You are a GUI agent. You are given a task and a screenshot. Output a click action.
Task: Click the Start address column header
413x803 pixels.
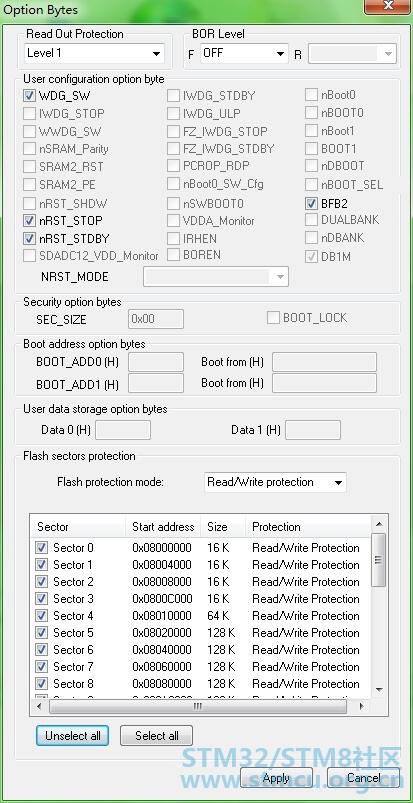tap(163, 527)
